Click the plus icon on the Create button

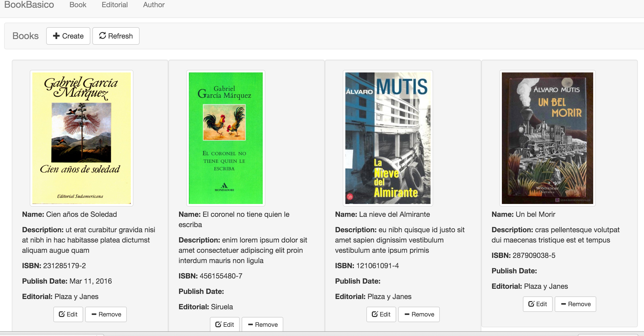[56, 36]
